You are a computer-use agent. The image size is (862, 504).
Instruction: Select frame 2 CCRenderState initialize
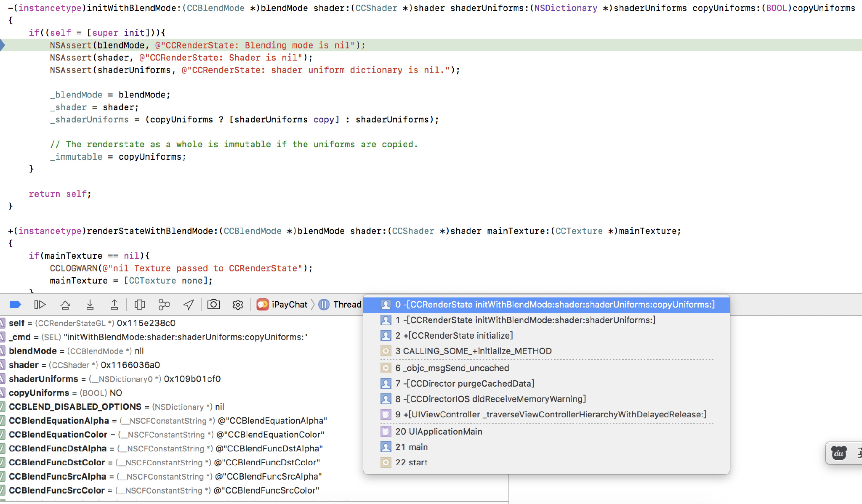(454, 335)
